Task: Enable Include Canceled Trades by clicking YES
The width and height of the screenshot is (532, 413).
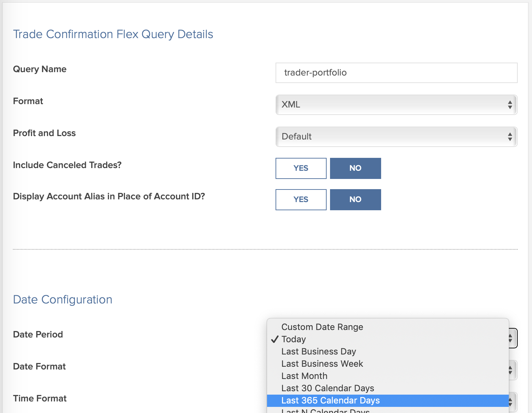Action: click(300, 168)
